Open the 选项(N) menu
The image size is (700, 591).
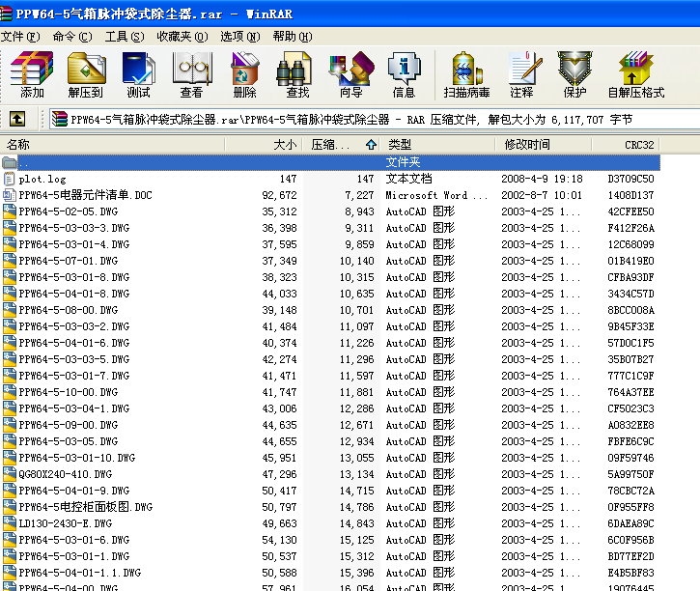pyautogui.click(x=240, y=37)
